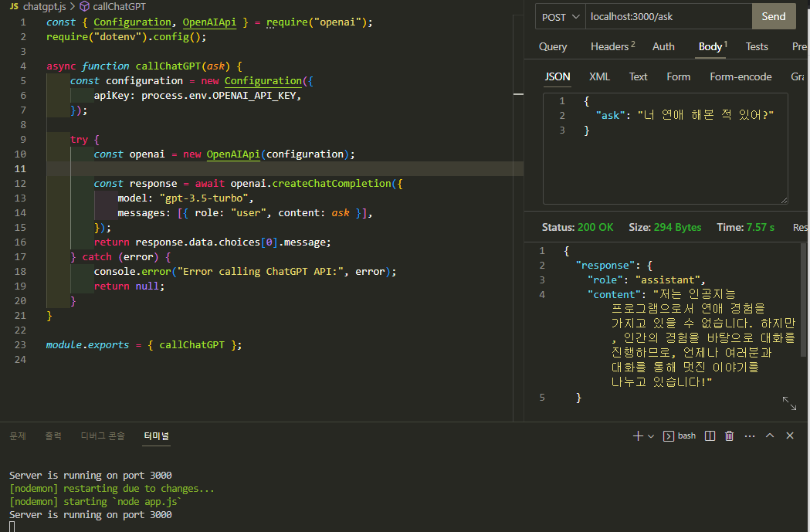This screenshot has height=532, width=810.
Task: Click the response panel scrollbar
Action: click(x=803, y=300)
